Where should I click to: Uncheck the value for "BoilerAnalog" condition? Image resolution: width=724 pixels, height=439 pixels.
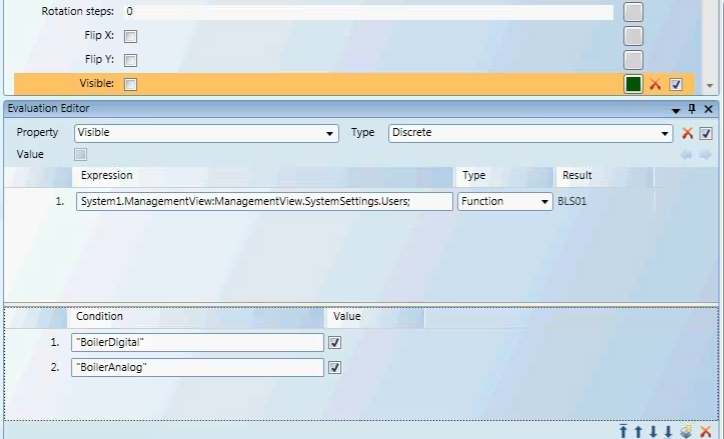tap(335, 367)
